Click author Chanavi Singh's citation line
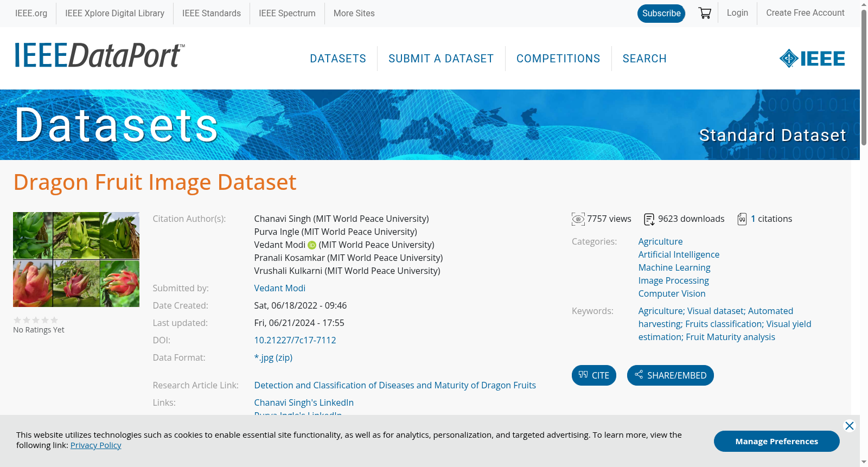Image resolution: width=868 pixels, height=467 pixels. tap(342, 219)
